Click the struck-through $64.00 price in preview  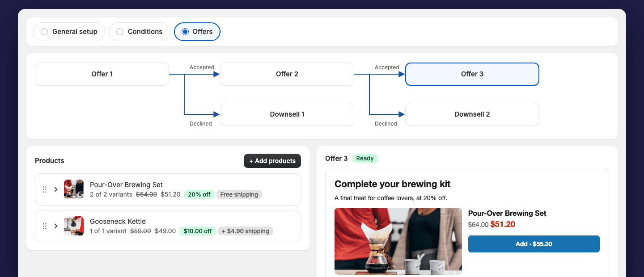click(x=478, y=225)
